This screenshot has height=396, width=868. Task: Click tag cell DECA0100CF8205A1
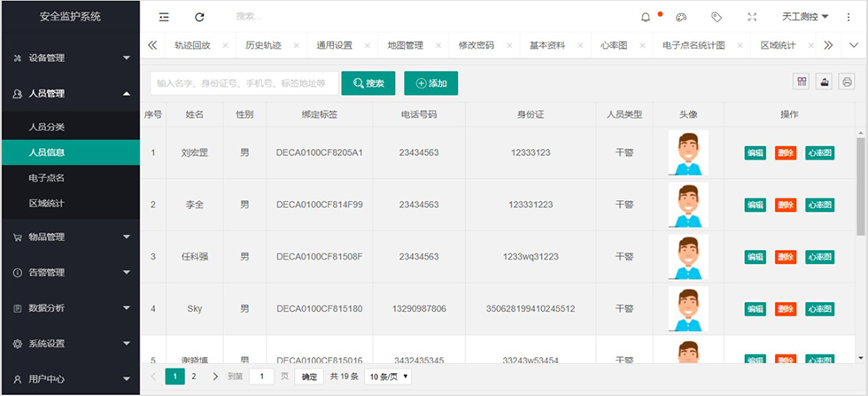tap(320, 153)
